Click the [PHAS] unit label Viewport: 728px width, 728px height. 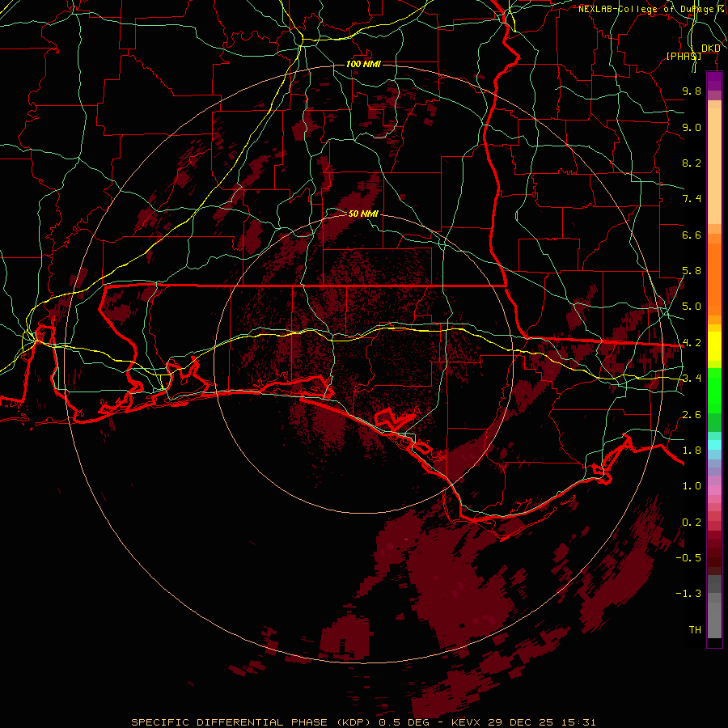(x=684, y=56)
